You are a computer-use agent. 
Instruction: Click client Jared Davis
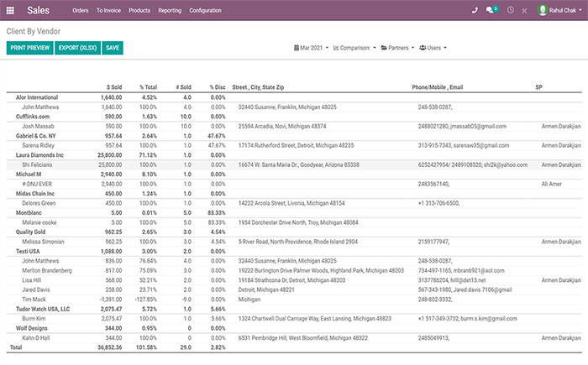(36, 289)
